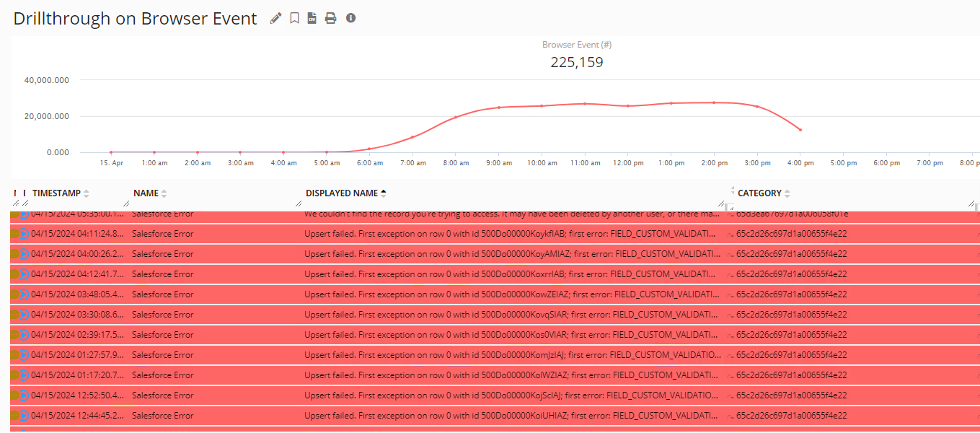
Task: Click the resize handle of TIMESTAMP column
Action: [x=126, y=204]
